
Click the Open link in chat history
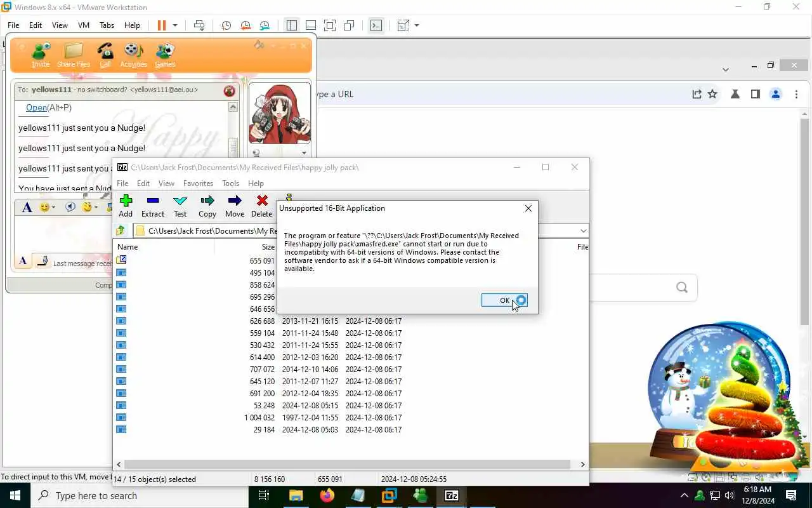point(36,107)
